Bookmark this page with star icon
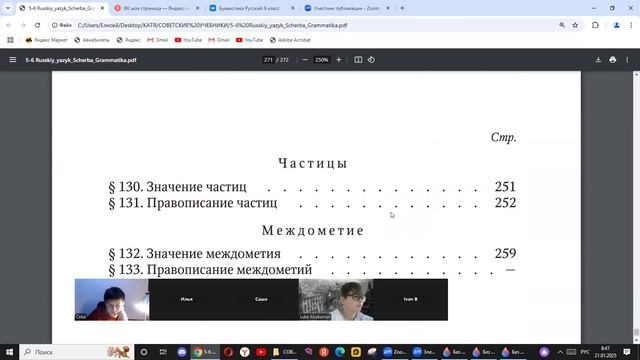Image resolution: width=640 pixels, height=360 pixels. coord(575,25)
